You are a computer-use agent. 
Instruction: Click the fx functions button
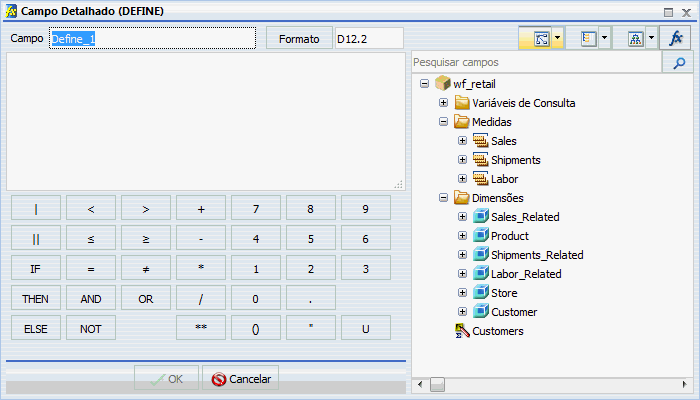675,38
